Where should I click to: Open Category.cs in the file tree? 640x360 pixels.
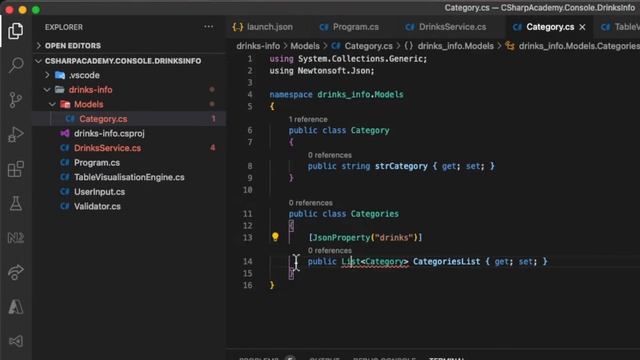(103, 119)
